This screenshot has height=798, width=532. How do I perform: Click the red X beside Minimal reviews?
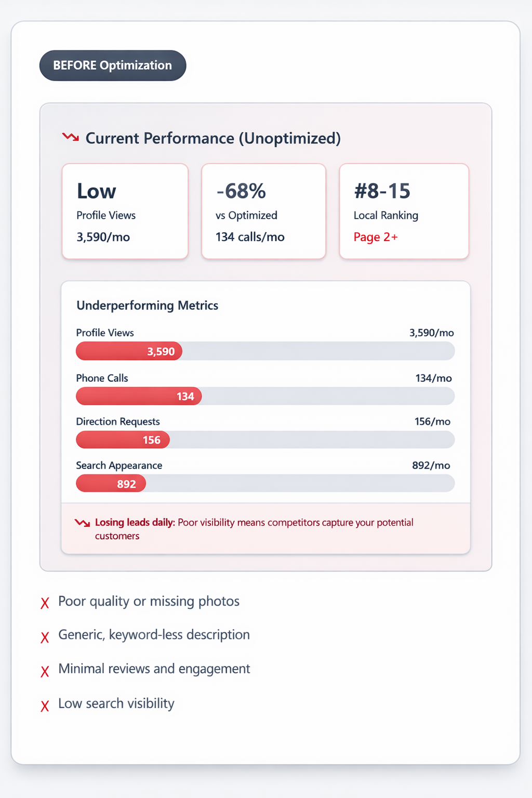click(45, 671)
